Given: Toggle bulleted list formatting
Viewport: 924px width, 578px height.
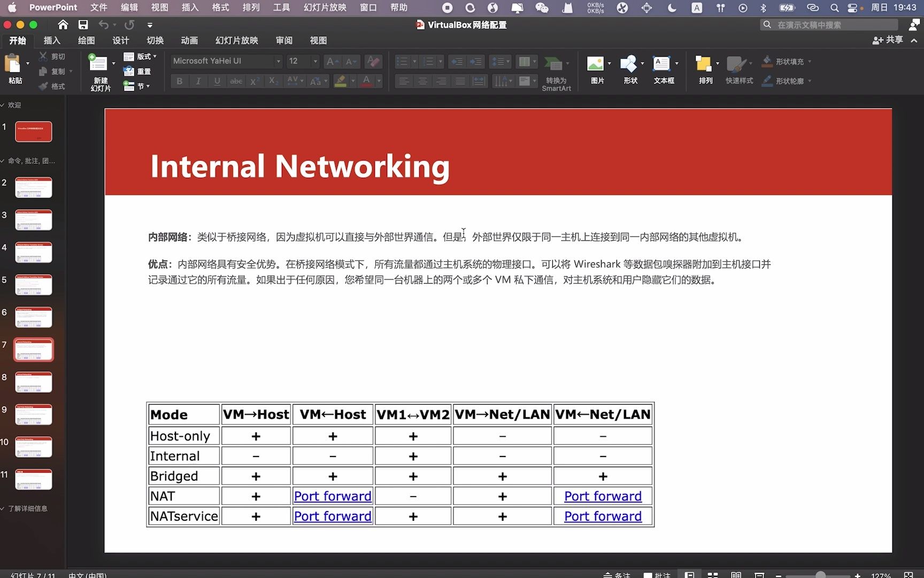Looking at the screenshot, I should 403,62.
